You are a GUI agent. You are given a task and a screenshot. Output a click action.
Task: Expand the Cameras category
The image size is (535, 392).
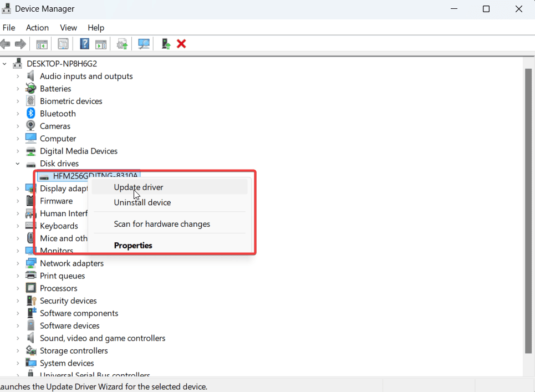coord(18,126)
